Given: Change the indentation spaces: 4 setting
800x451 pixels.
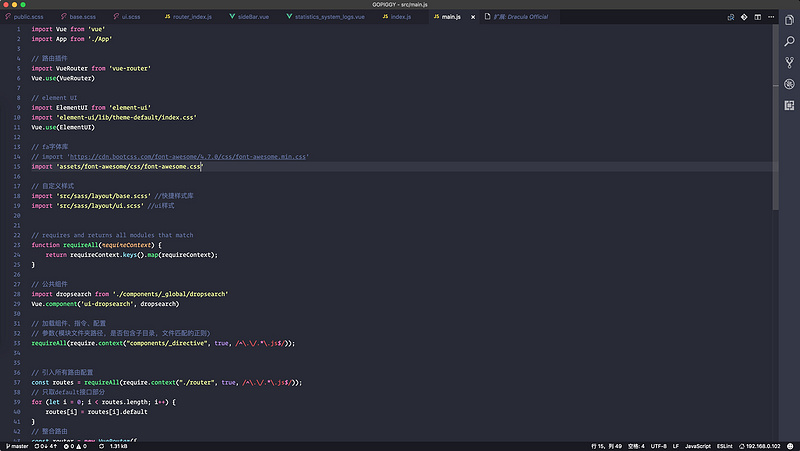Looking at the screenshot, I should (636, 446).
